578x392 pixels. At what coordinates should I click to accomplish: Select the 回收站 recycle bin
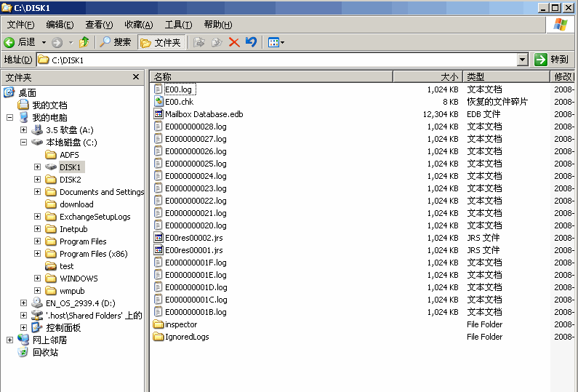pyautogui.click(x=44, y=353)
